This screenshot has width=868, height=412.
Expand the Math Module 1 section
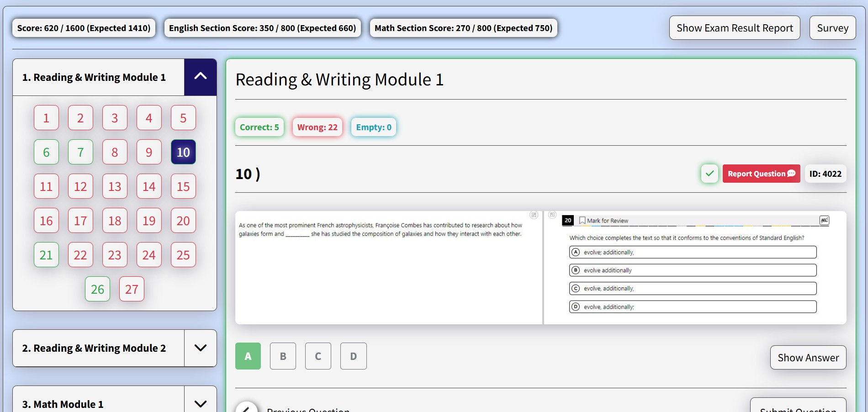point(200,403)
